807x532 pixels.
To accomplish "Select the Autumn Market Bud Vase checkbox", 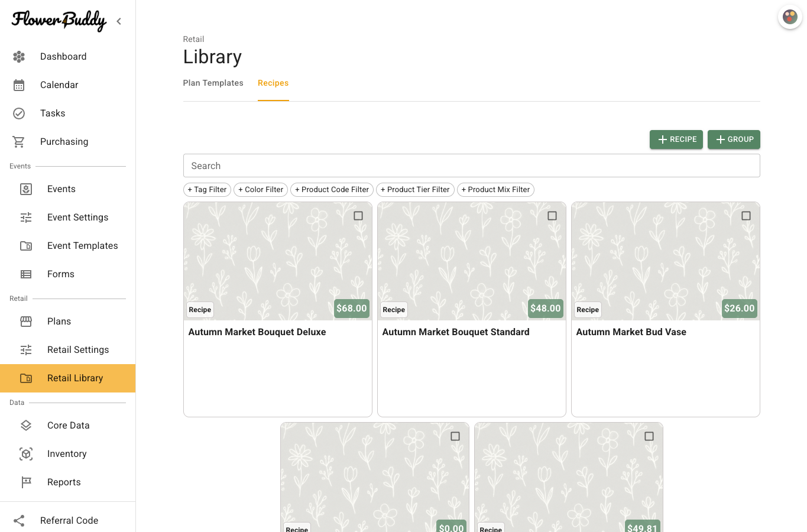I will pyautogui.click(x=746, y=216).
